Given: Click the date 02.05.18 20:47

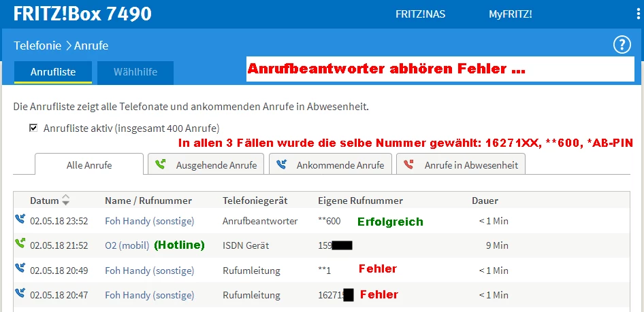Looking at the screenshot, I should pyautogui.click(x=59, y=295).
